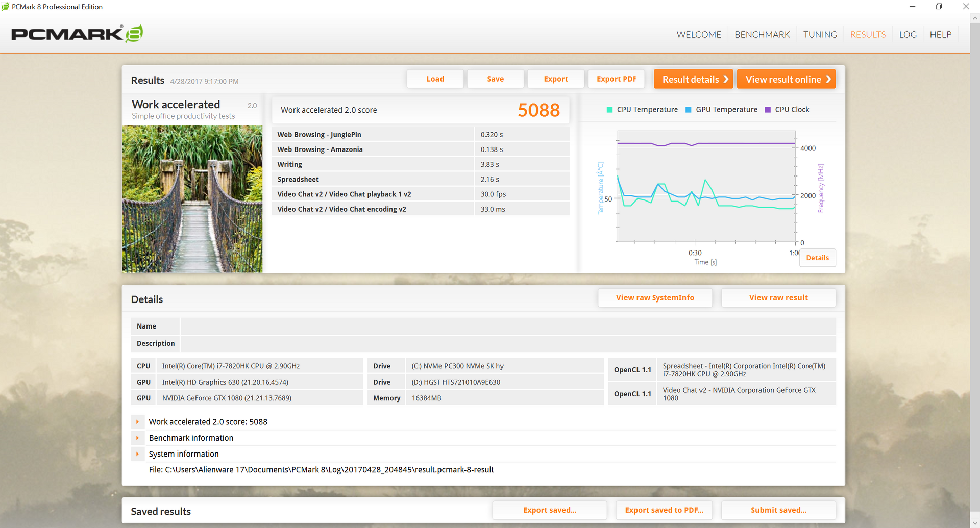Viewport: 980px width, 528px height.
Task: Click the GPU Temperature legend swatch
Action: [688, 110]
